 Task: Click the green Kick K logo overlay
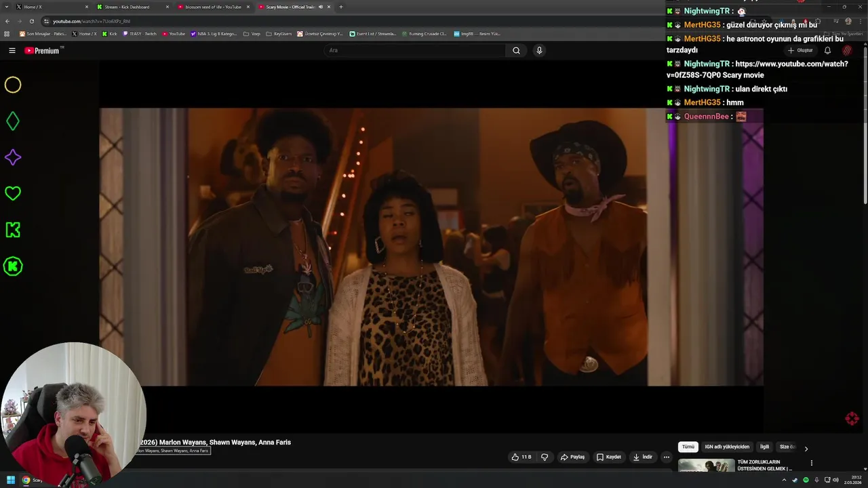(x=13, y=230)
